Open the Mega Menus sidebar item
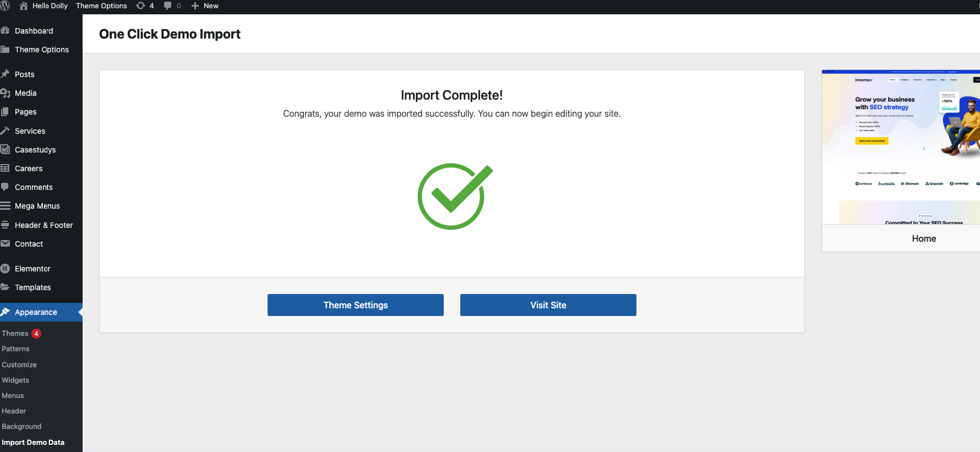This screenshot has width=980, height=452. [x=37, y=206]
